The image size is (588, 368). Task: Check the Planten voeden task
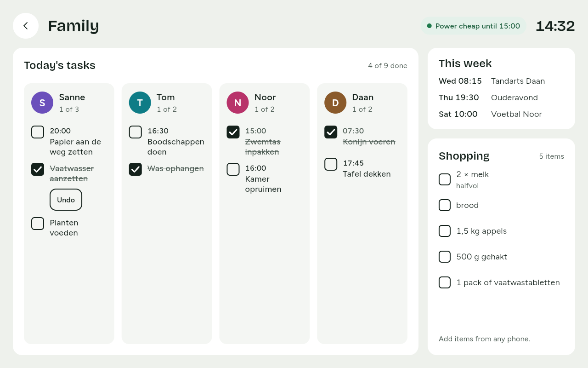[x=38, y=224]
